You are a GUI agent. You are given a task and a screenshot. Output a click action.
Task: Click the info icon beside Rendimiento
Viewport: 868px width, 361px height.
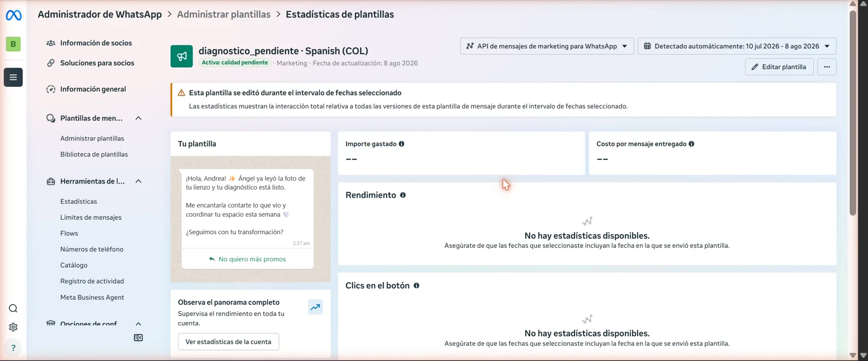pos(403,195)
